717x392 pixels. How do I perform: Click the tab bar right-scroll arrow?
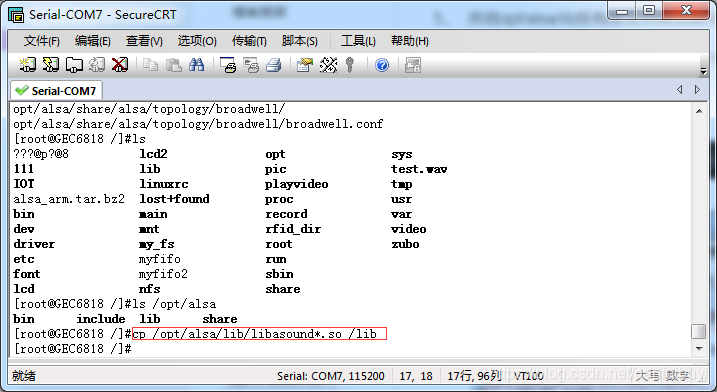click(x=697, y=90)
